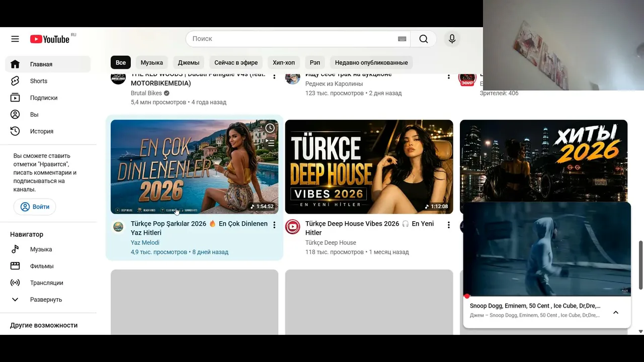Add En Çok Dinlenenler video to Watch Later
The width and height of the screenshot is (644, 362).
click(x=270, y=128)
